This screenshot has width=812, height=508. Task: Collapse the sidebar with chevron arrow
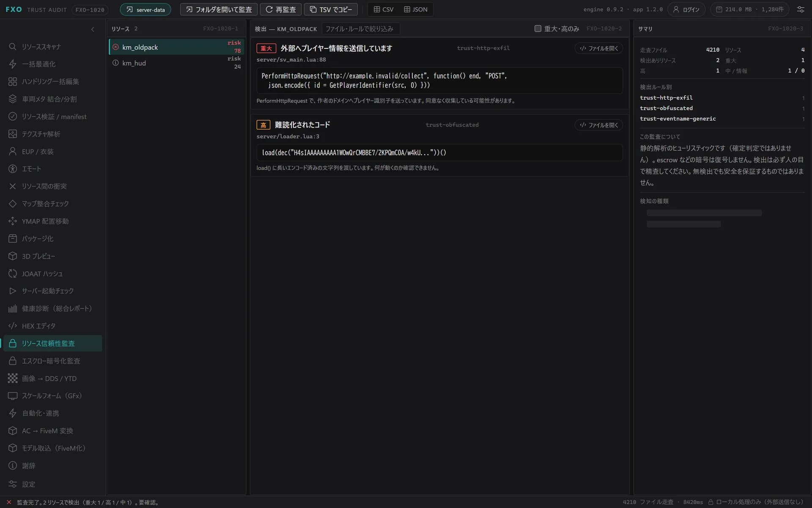[93, 29]
